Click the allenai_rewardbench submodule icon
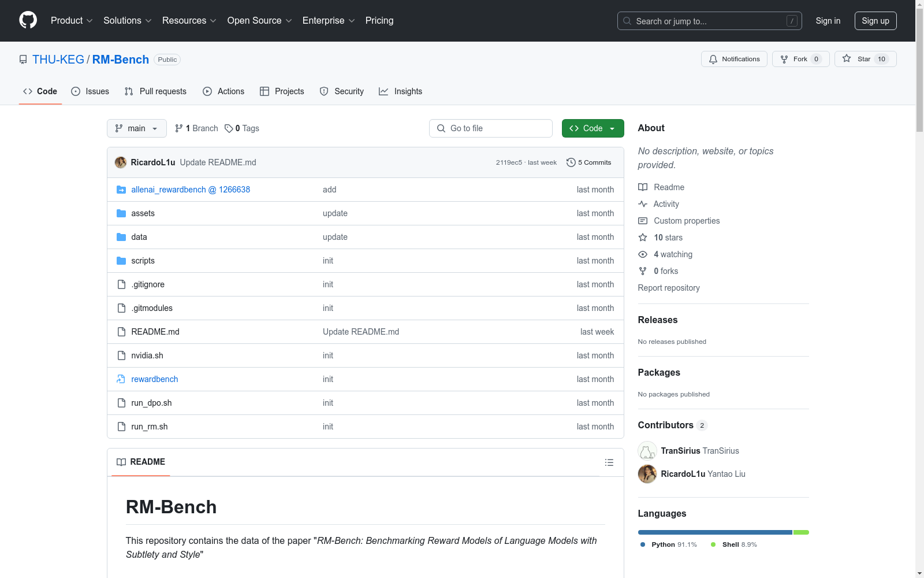The width and height of the screenshot is (924, 578). [121, 190]
